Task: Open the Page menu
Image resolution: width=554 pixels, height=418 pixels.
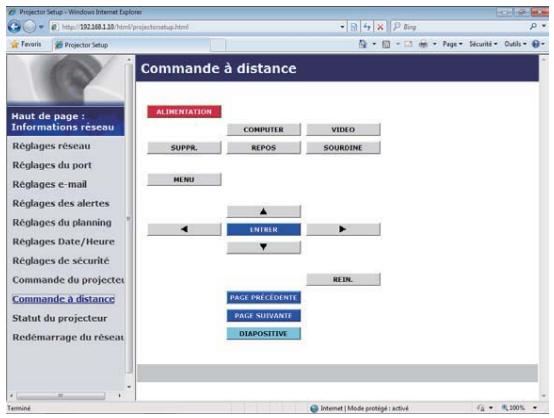Action: [453, 44]
